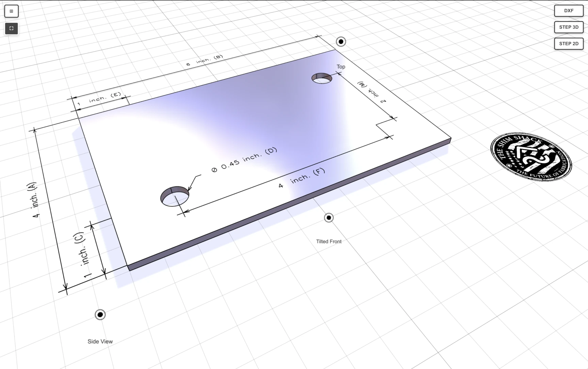Screen dimensions: 588x369
Task: Enable grid background via top-left toggle
Action: (11, 11)
